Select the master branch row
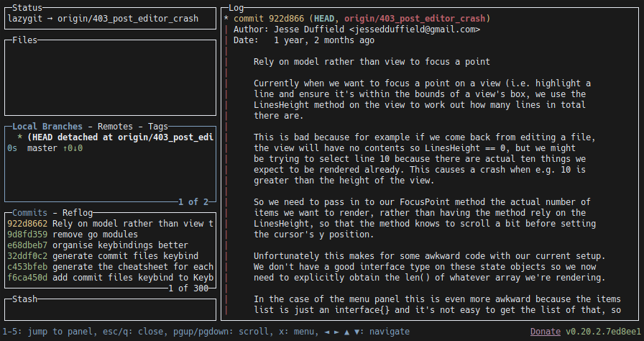 [x=110, y=148]
